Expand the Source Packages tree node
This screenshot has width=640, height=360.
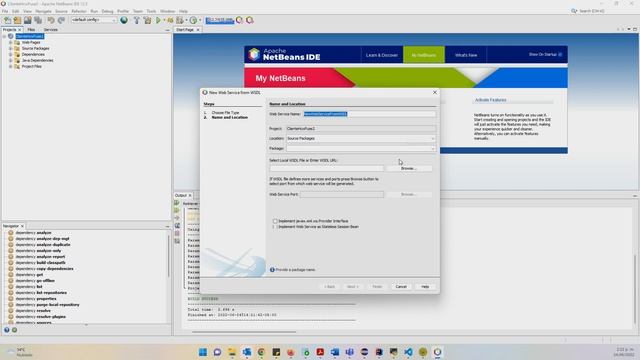tap(11, 48)
